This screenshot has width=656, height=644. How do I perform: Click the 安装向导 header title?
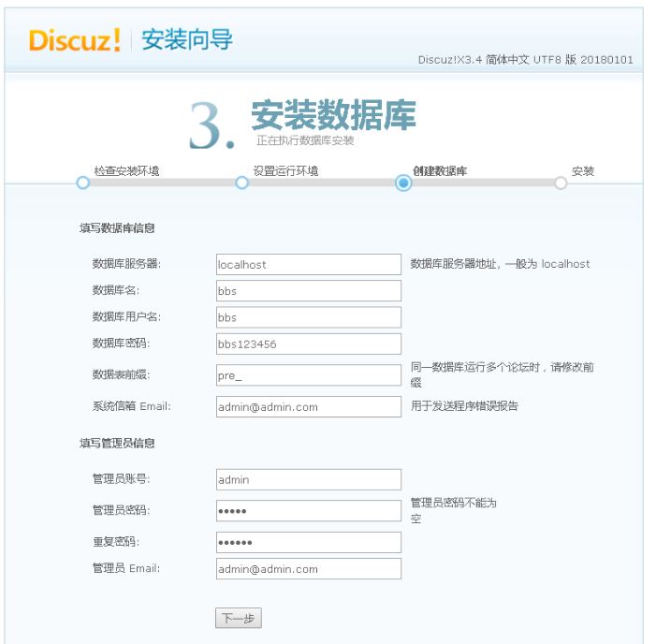(x=187, y=39)
